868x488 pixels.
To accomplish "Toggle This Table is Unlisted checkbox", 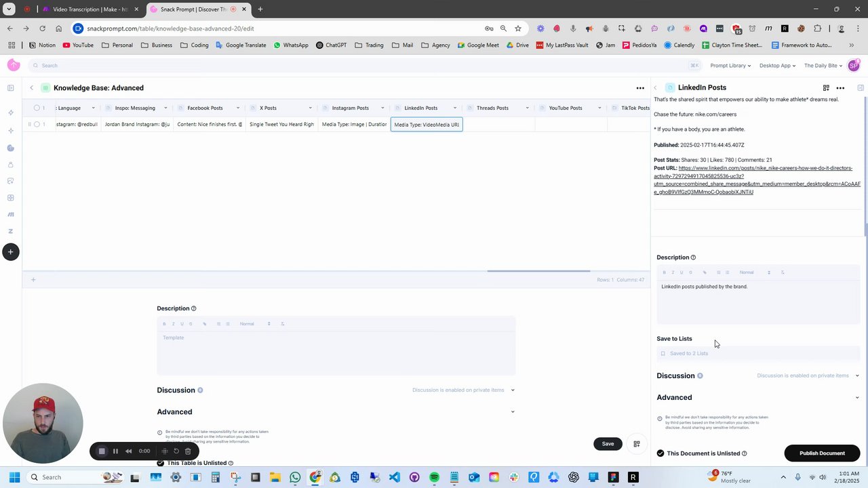I will 161,463.
